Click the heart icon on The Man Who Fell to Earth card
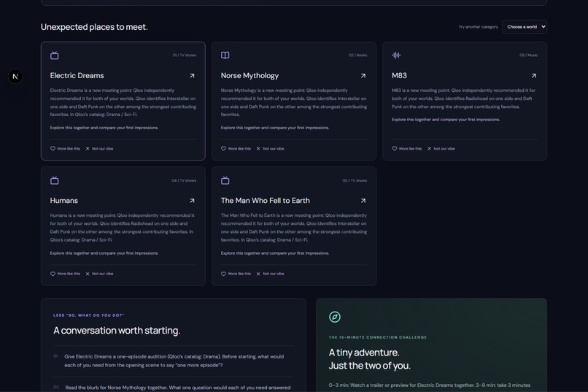 (223, 274)
